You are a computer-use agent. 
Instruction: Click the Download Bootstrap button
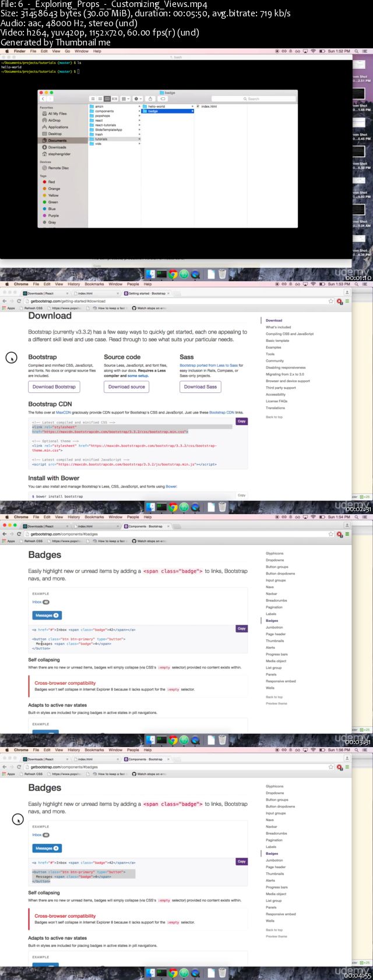[x=54, y=387]
